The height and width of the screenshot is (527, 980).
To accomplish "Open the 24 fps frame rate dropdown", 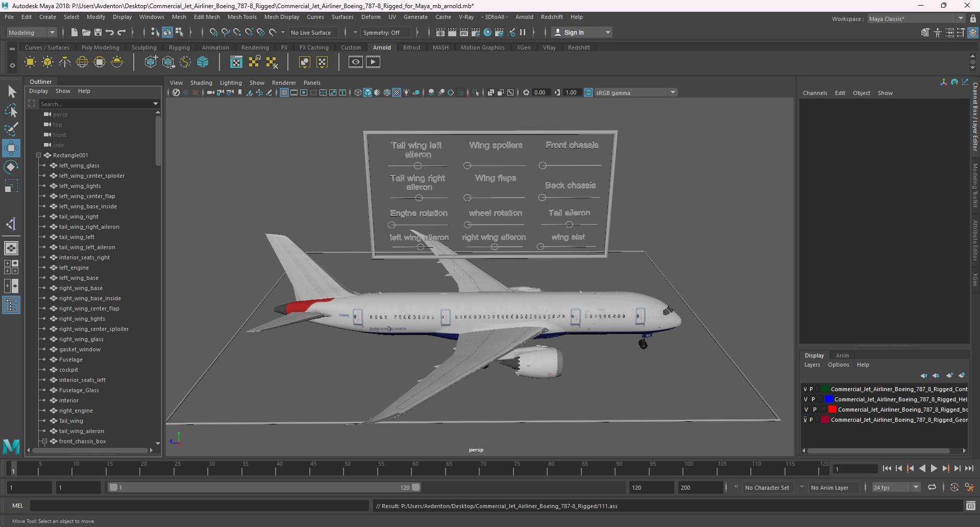I will (x=896, y=487).
